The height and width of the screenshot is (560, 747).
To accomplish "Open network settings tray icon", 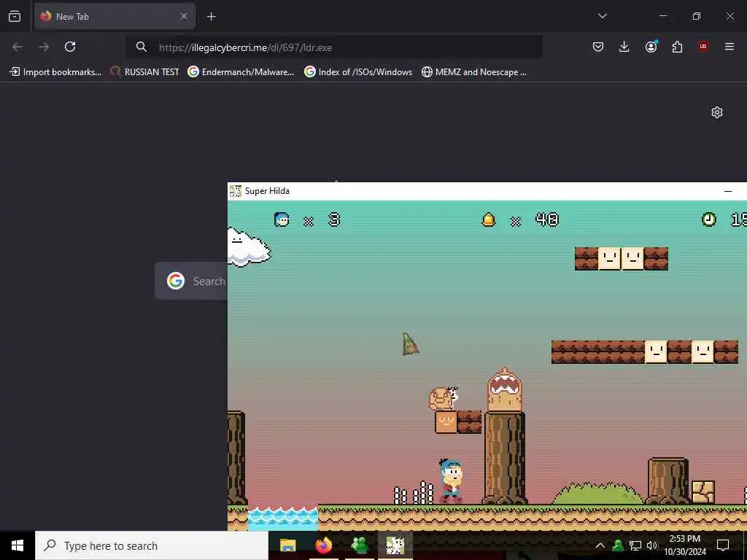I will [635, 545].
